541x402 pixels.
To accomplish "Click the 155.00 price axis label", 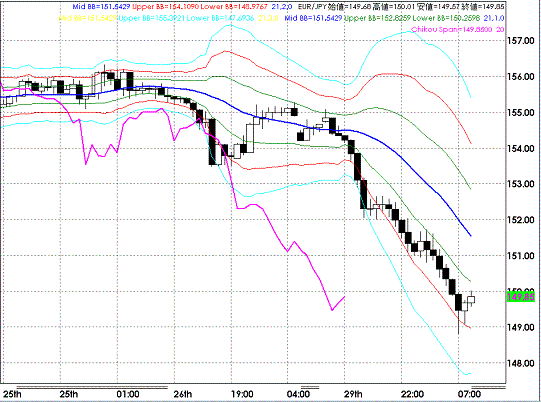I will click(521, 112).
